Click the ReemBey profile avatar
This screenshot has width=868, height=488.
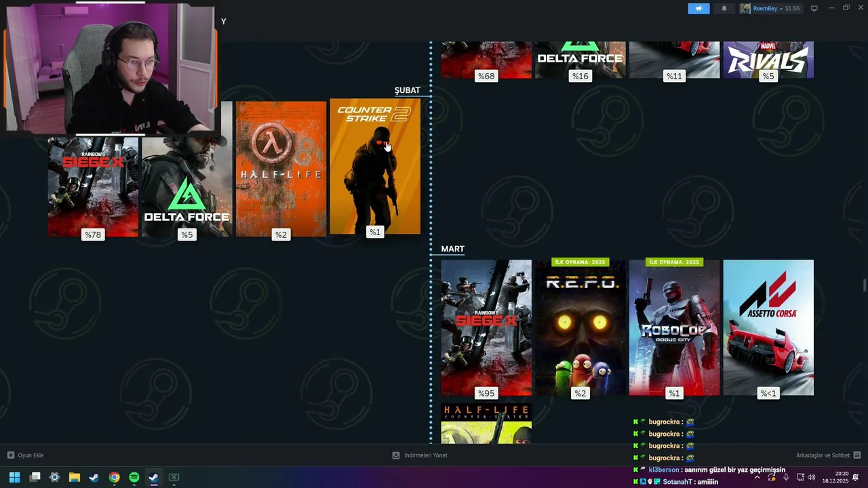[x=745, y=8]
